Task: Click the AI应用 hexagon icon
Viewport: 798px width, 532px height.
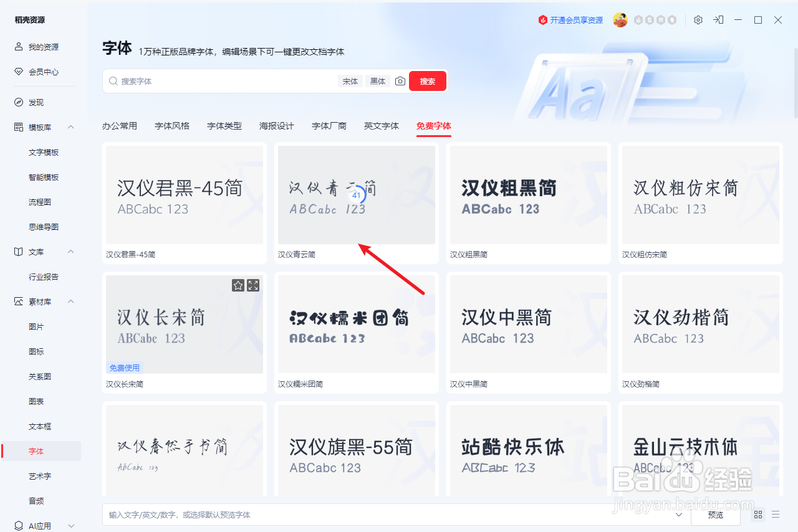Action: [19, 526]
